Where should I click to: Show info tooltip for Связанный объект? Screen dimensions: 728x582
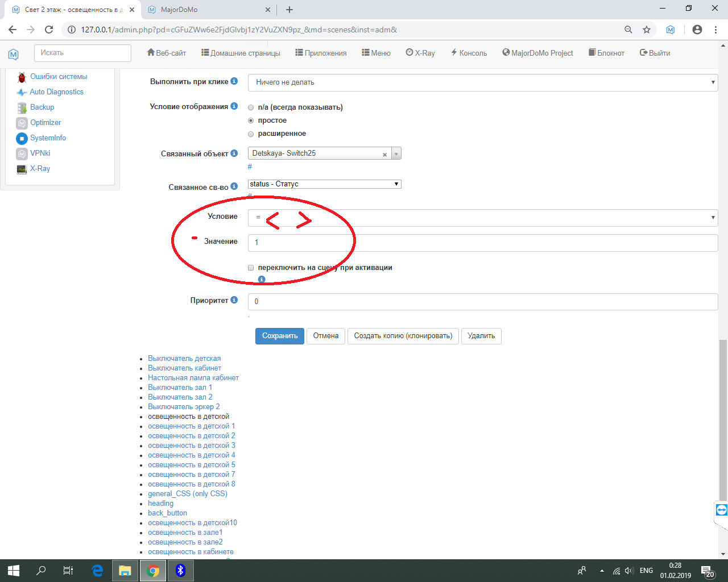[234, 153]
